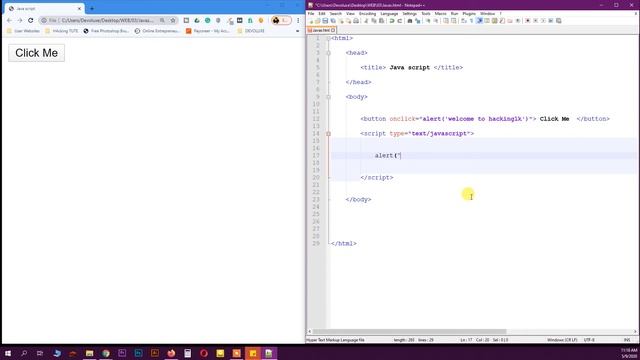Image resolution: width=640 pixels, height=360 pixels.
Task: Open the Free Photoshop bookmark
Action: point(106,31)
